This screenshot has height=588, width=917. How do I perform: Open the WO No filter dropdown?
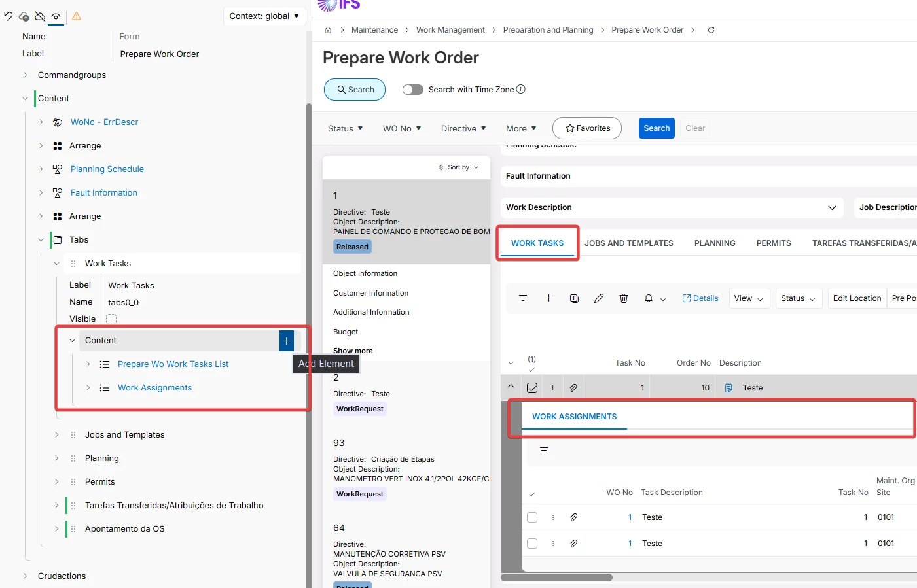pyautogui.click(x=402, y=129)
